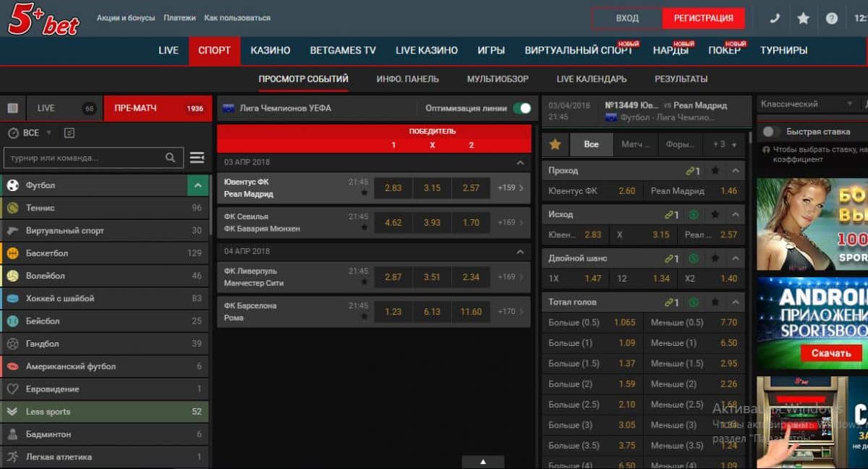Screen dimensions: 868x469
Task: Click the star icon on the Проход market
Action: [x=715, y=171]
